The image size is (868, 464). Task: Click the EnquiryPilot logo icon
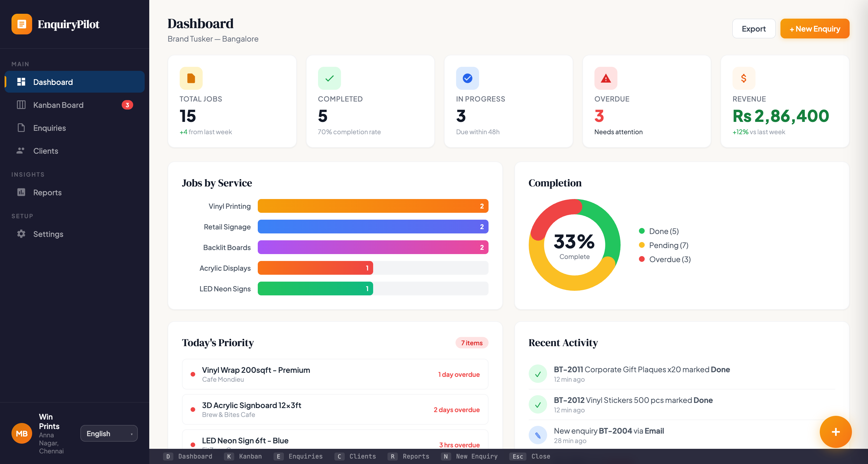(x=22, y=24)
